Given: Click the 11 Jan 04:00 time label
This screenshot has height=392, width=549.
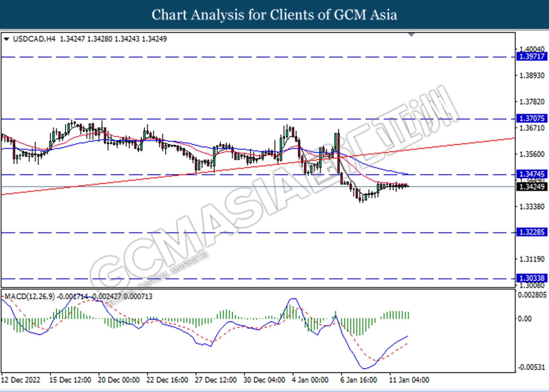Looking at the screenshot, I should pyautogui.click(x=409, y=380).
